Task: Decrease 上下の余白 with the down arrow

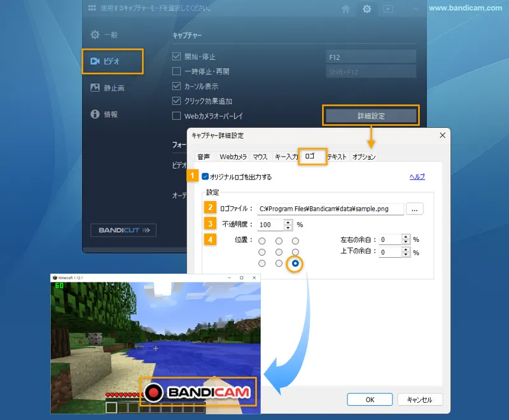Action: (x=406, y=255)
